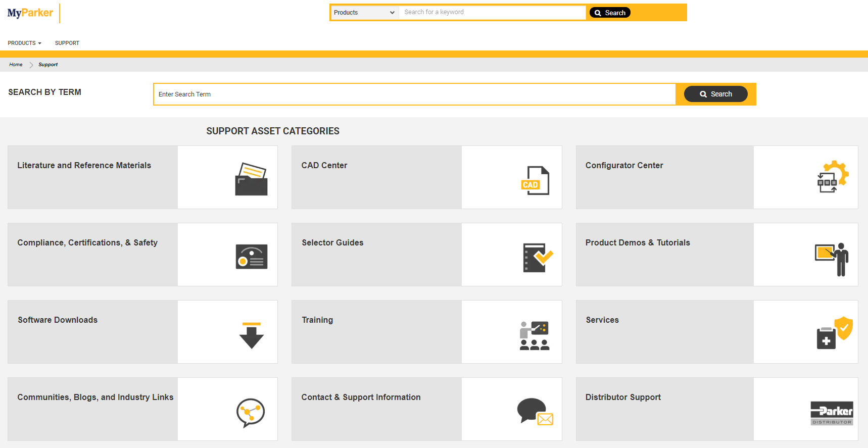Click the header Search button
This screenshot has height=448, width=868.
610,13
